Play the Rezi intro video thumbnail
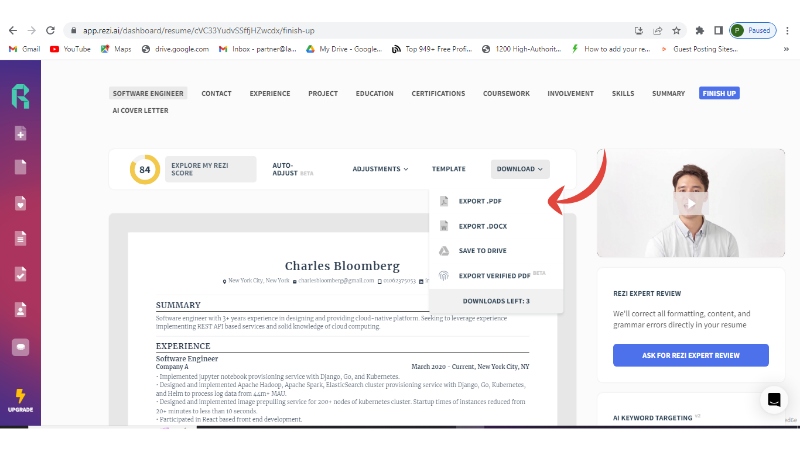The image size is (800, 449). (690, 202)
